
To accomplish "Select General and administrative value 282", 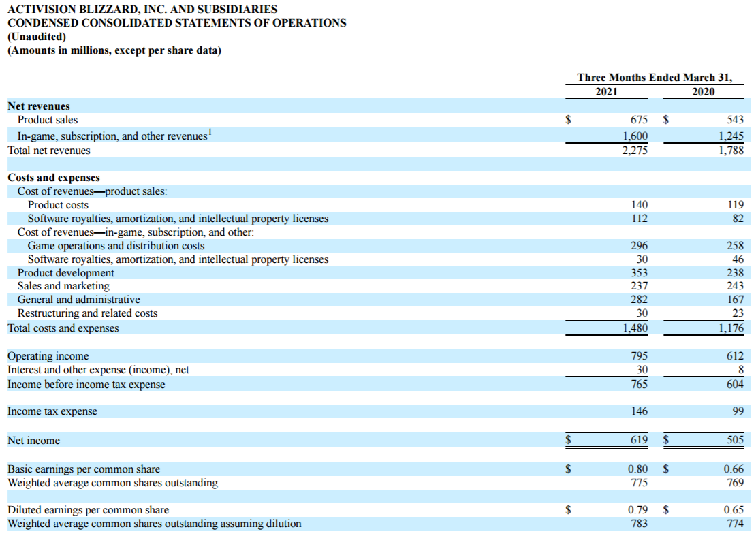I will (639, 300).
